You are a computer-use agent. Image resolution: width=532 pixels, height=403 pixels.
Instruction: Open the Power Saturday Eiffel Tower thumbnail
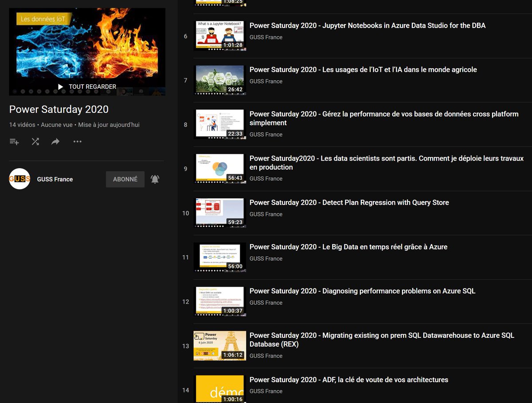click(x=220, y=346)
